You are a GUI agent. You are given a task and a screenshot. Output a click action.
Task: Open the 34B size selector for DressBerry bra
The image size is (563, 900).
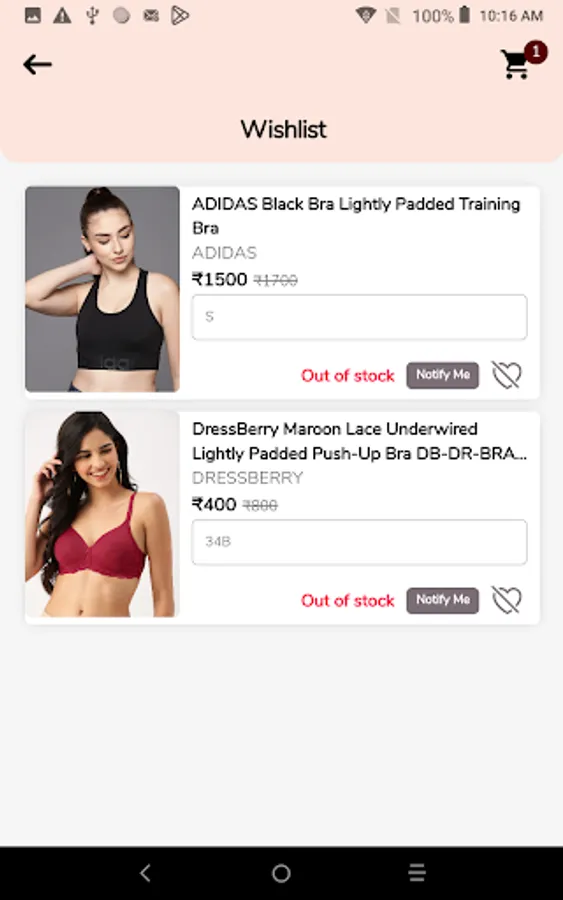(x=359, y=542)
